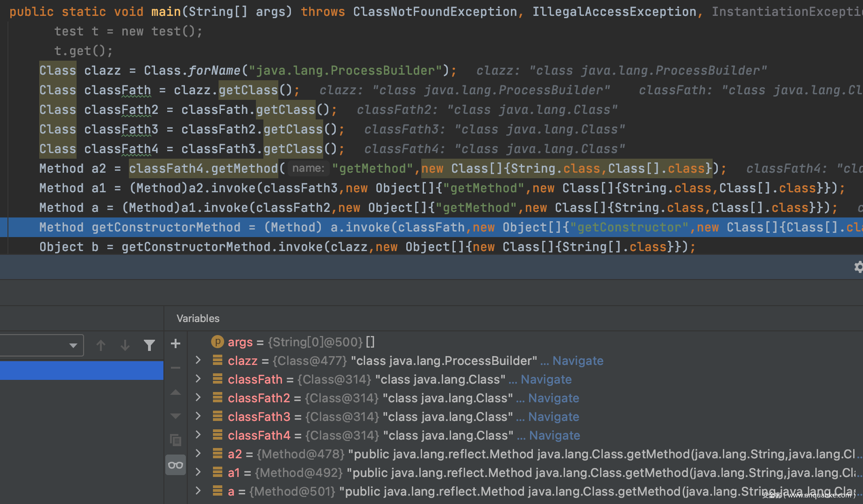Viewport: 863px width, 504px height.
Task: Select the highlighted stack frame row
Action: click(82, 370)
